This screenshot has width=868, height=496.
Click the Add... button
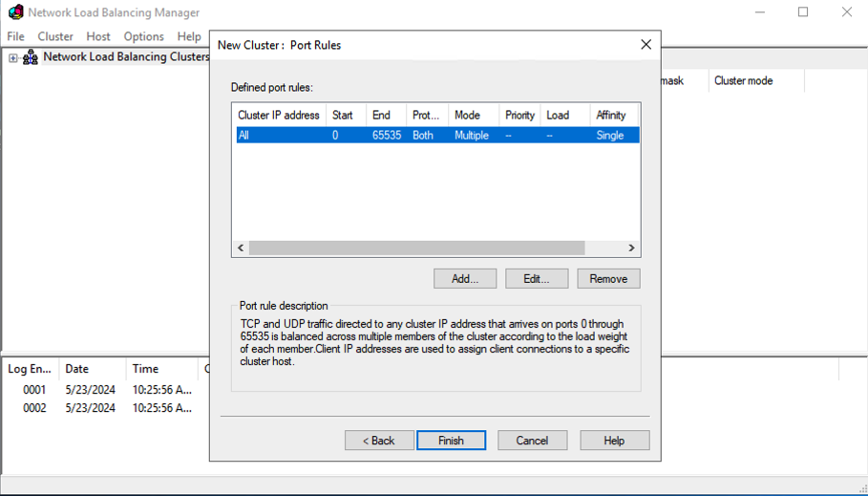pyautogui.click(x=465, y=279)
